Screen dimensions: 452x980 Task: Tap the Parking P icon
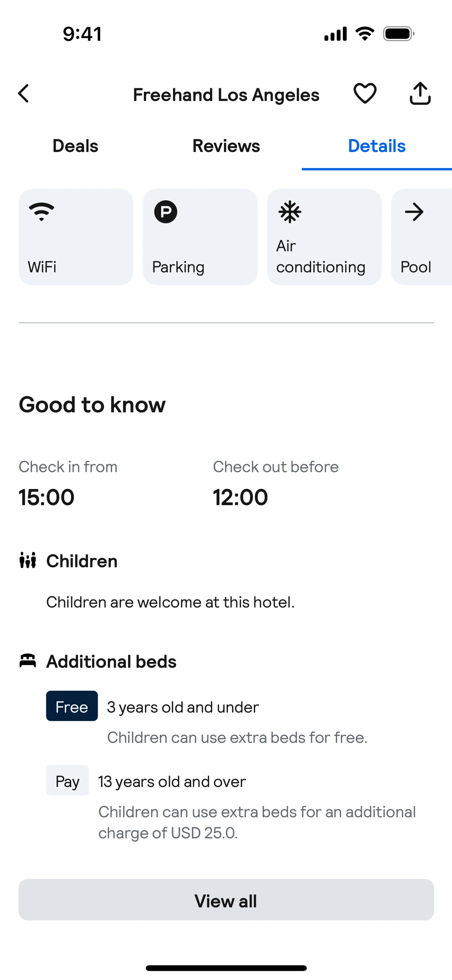(165, 211)
